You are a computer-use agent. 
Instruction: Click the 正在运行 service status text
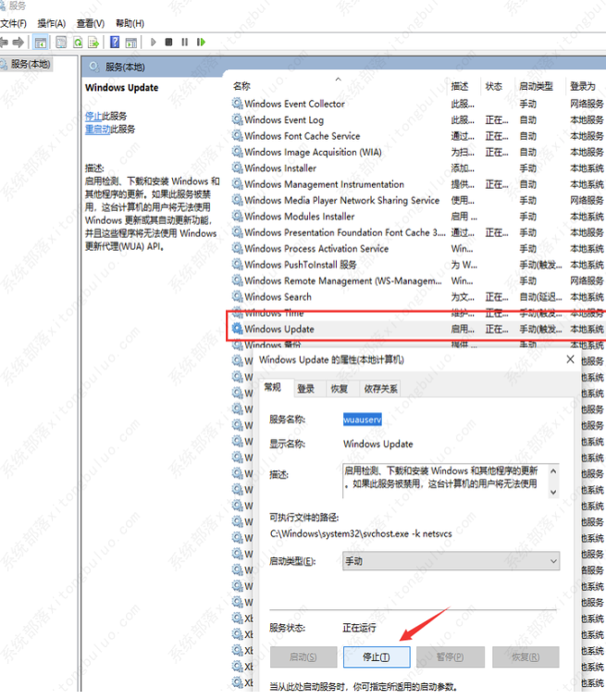coord(359,628)
